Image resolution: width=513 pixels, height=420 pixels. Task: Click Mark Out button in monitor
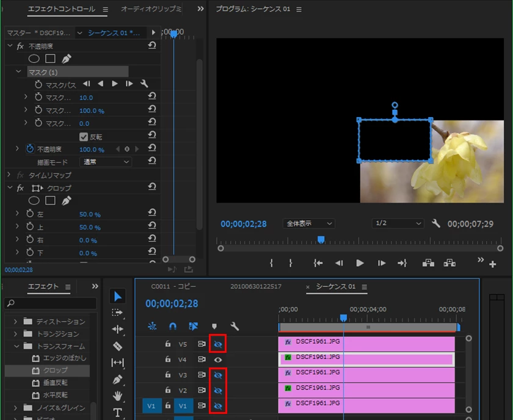click(x=291, y=263)
